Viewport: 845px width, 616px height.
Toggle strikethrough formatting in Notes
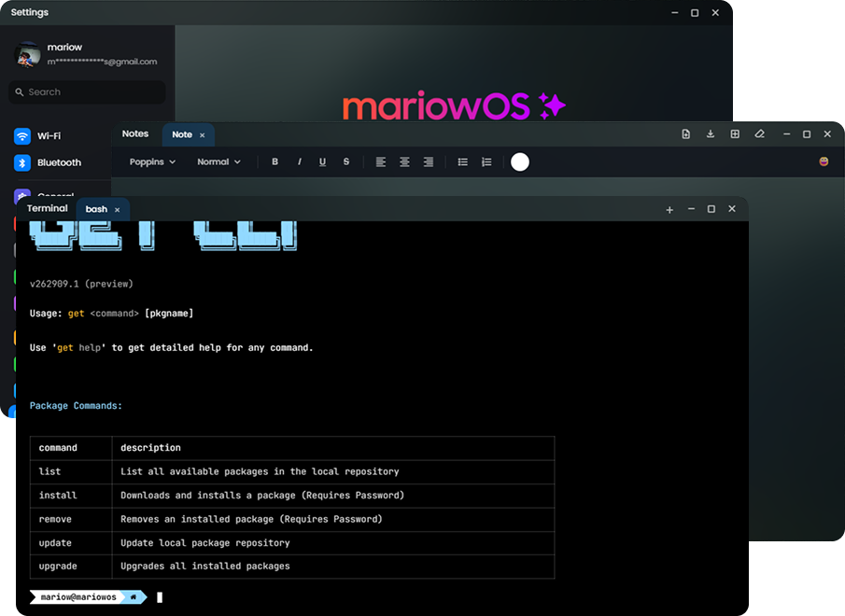click(346, 161)
